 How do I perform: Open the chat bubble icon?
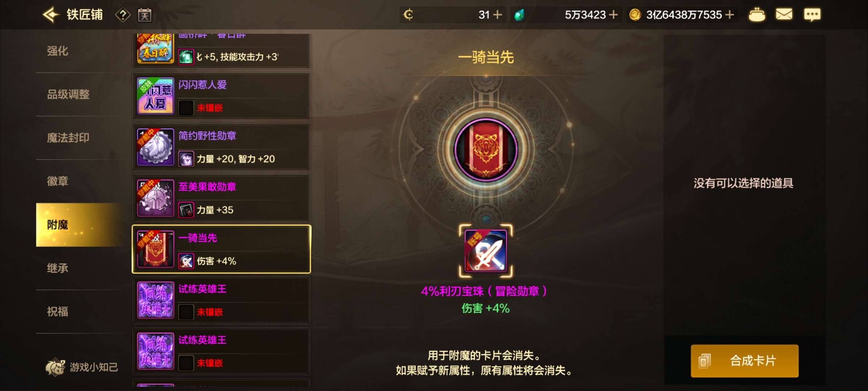(812, 15)
